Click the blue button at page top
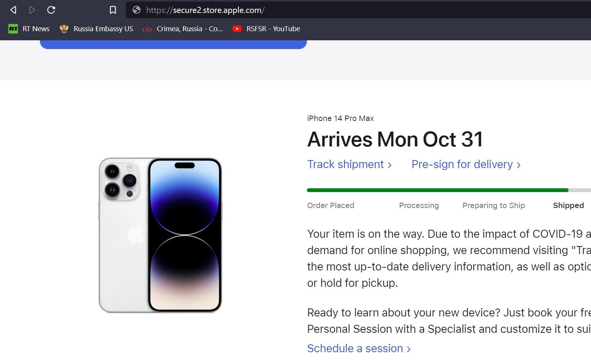The image size is (591, 364). click(173, 45)
